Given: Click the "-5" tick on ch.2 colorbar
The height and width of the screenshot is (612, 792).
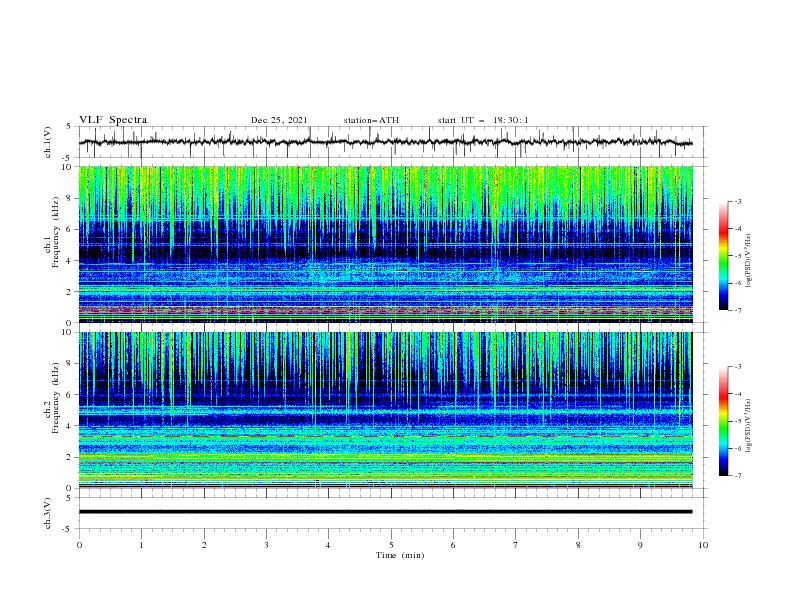Looking at the screenshot, I should (x=737, y=421).
